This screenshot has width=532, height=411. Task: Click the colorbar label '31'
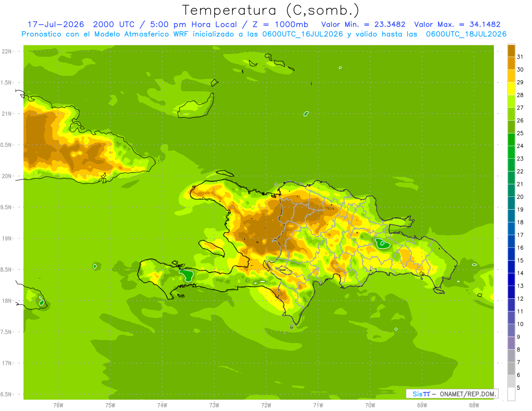pos(520,57)
